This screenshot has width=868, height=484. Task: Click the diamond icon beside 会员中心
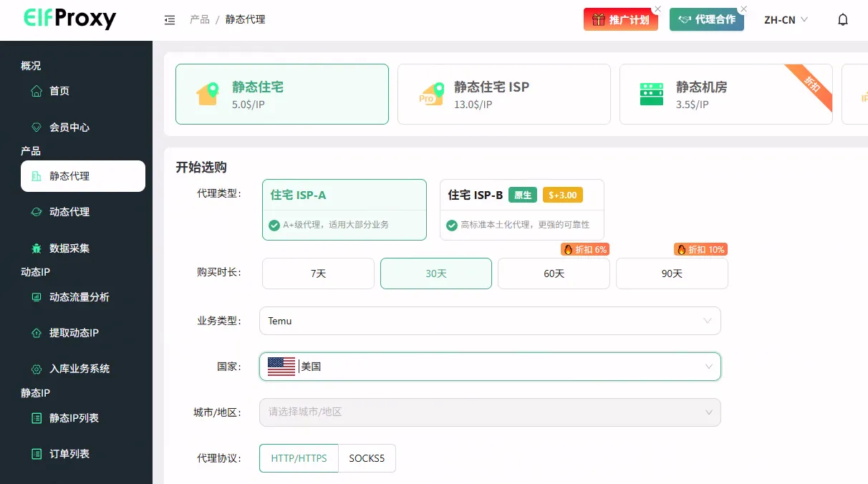point(37,127)
